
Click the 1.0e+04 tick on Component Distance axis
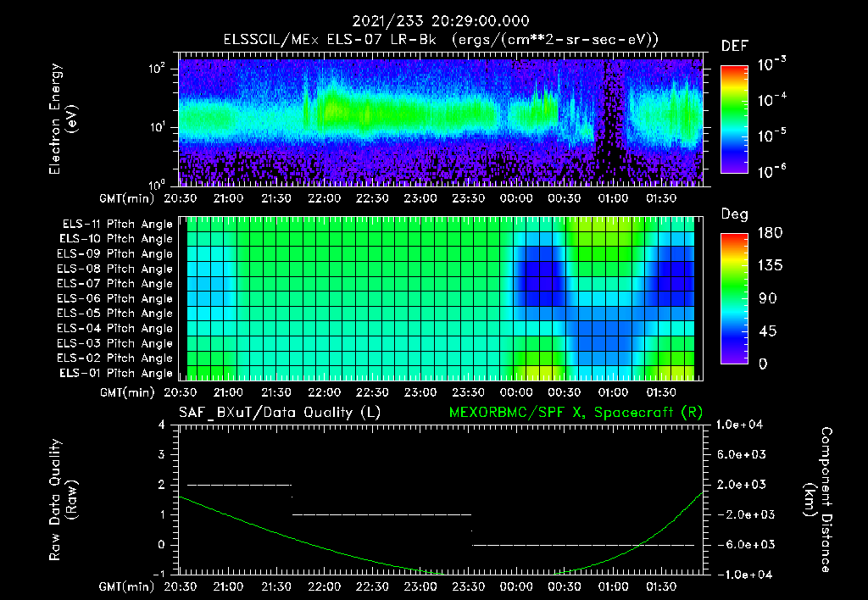pyautogui.click(x=739, y=425)
